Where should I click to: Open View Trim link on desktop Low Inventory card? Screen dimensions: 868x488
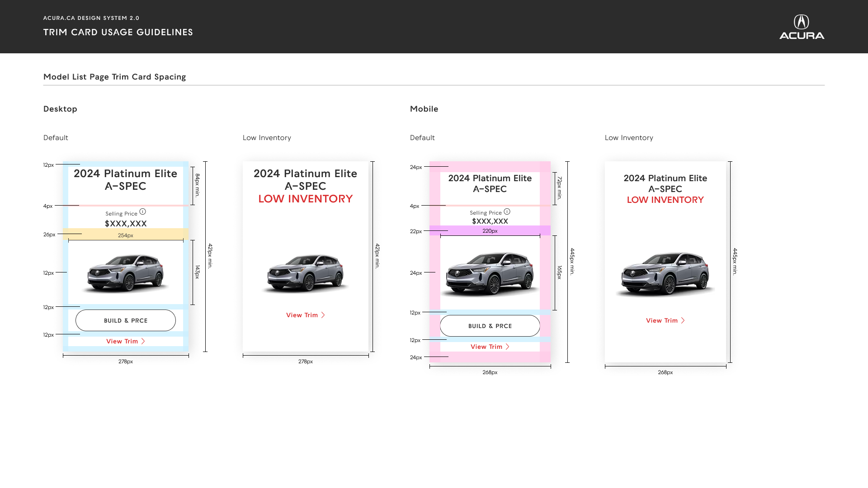coord(305,315)
